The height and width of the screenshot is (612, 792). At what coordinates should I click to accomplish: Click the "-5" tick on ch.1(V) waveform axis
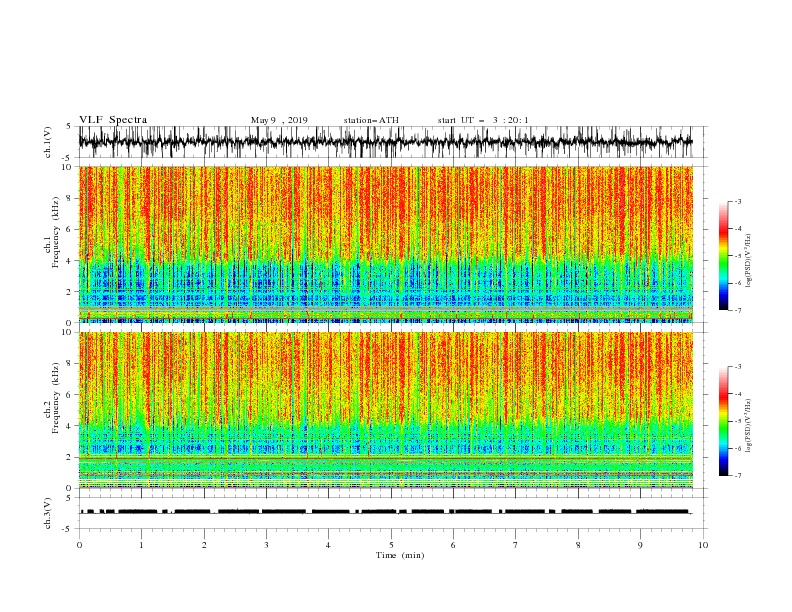pyautogui.click(x=68, y=158)
